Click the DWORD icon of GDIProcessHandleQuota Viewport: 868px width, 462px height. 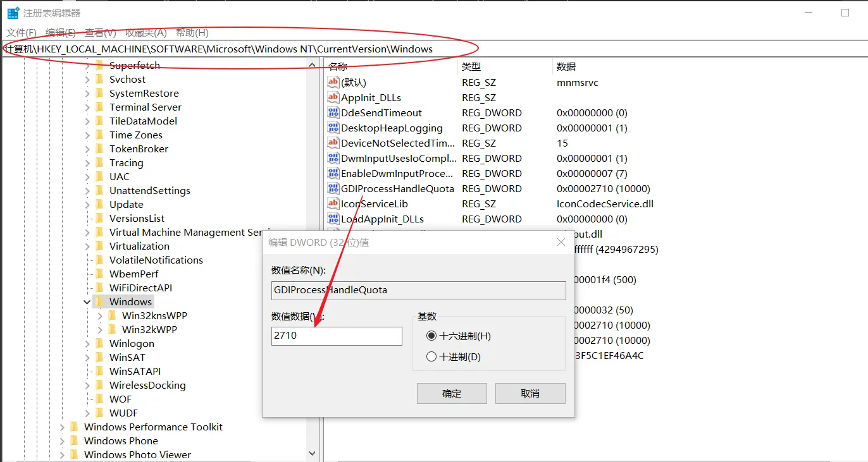[x=333, y=188]
